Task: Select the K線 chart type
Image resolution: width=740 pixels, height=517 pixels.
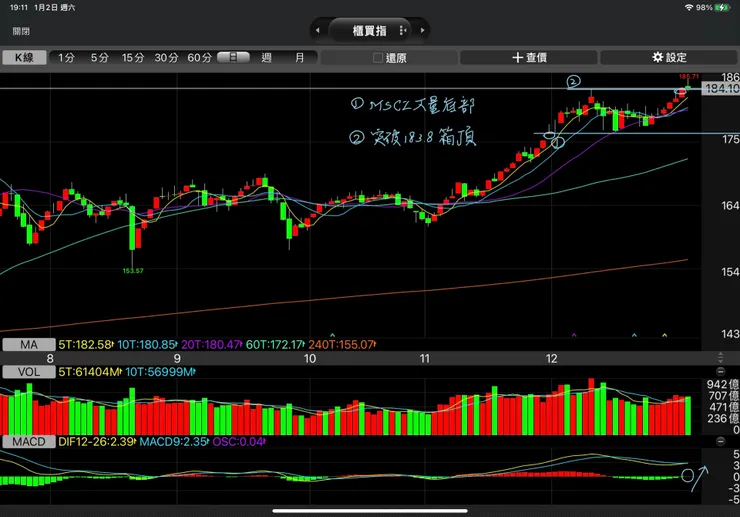Action: coord(24,58)
